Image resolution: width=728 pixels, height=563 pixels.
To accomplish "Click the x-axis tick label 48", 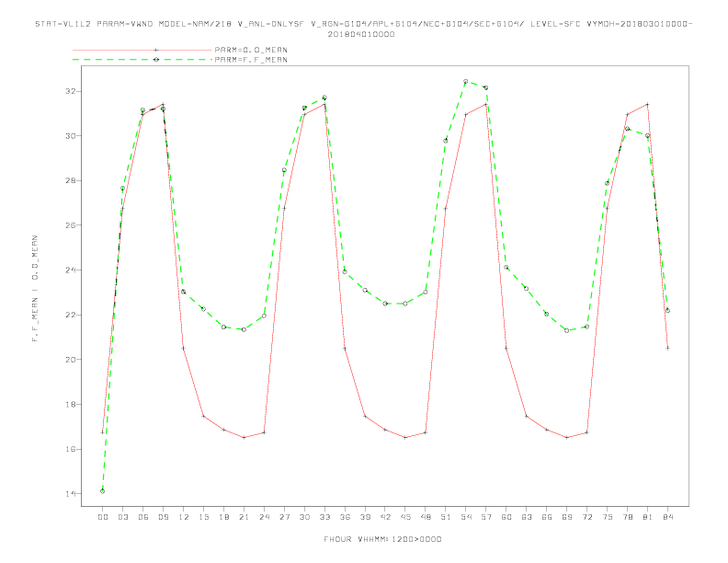I will click(x=426, y=517).
